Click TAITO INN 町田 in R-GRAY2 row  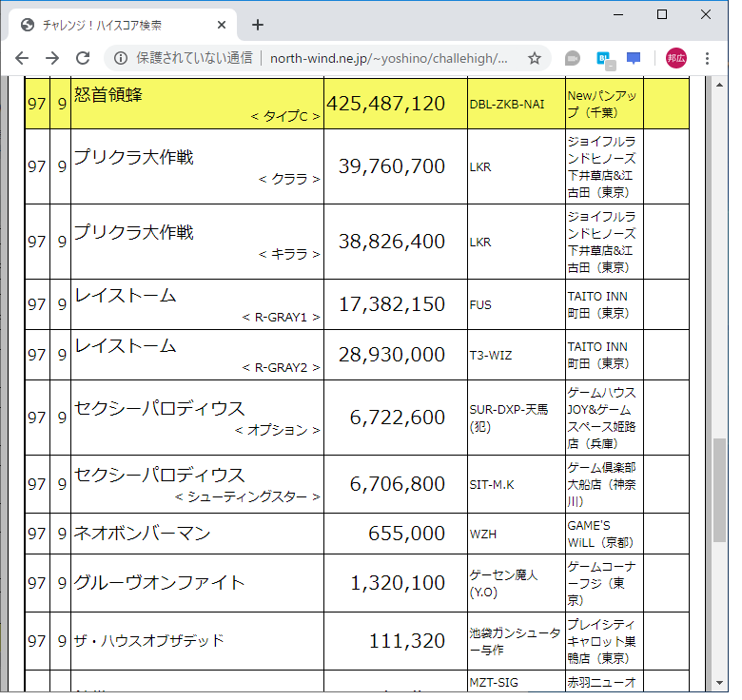[598, 355]
